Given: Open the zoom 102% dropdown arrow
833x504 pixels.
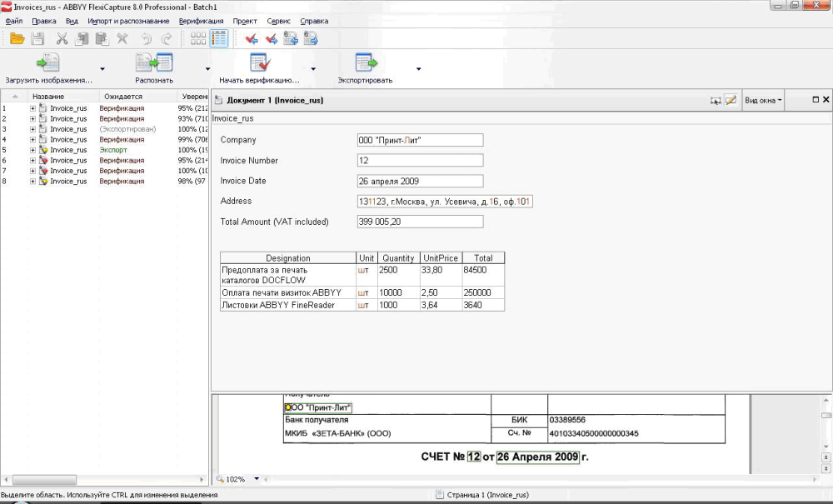Looking at the screenshot, I should (257, 479).
